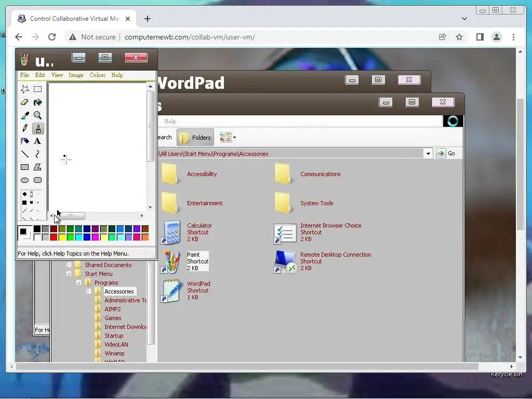Select Internet Browser Choice shortcut icon
Screen dimensions: 532x399
[x=285, y=233]
